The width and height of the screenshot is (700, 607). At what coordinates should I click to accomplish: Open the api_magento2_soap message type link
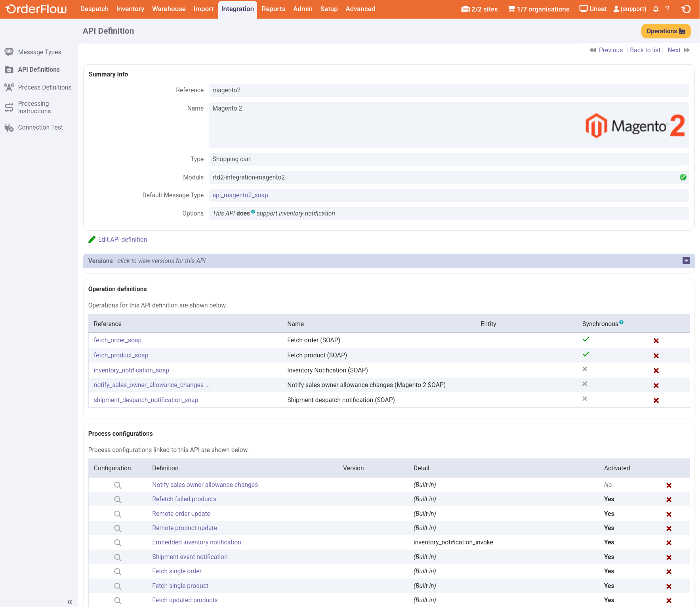pos(240,195)
